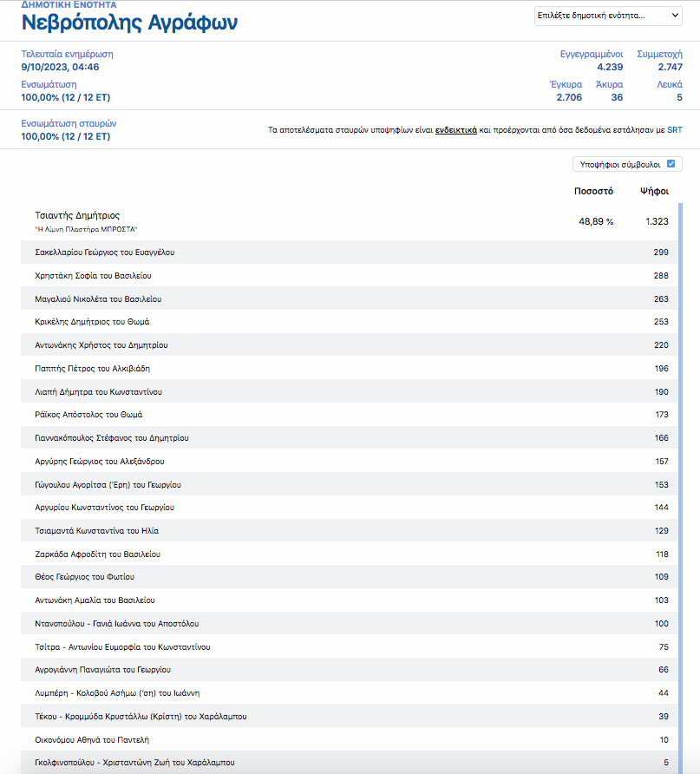Image resolution: width=700 pixels, height=774 pixels.
Task: Toggle the 'Υποψήφιοι σύμβουλοι' checkbox
Action: pos(671,163)
